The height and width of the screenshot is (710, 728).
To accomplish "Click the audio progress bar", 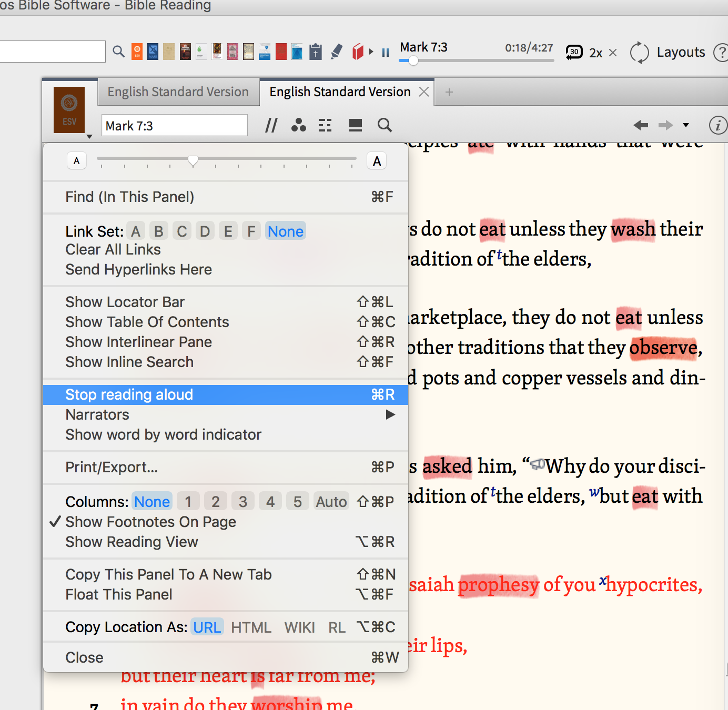I will [x=477, y=60].
